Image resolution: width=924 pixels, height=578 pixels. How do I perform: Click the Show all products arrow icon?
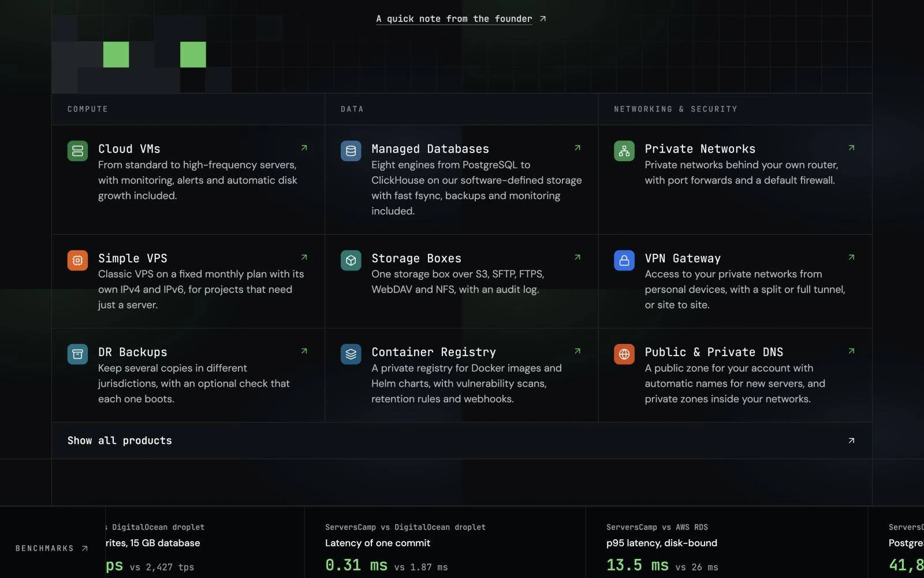coord(851,440)
